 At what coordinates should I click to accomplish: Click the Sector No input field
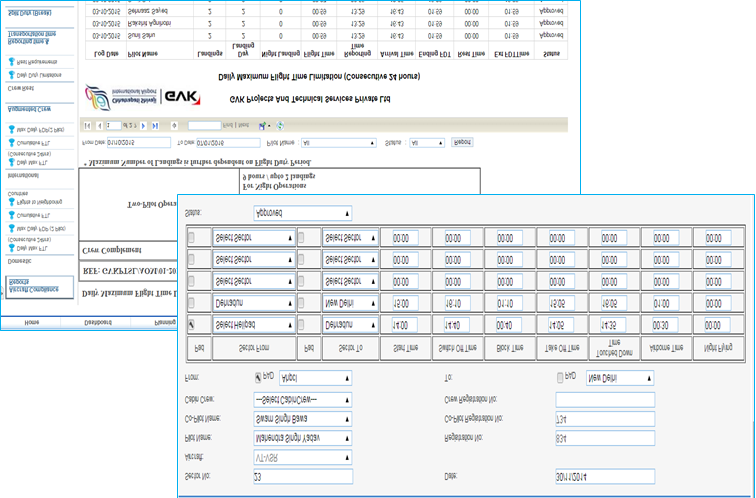pos(303,476)
